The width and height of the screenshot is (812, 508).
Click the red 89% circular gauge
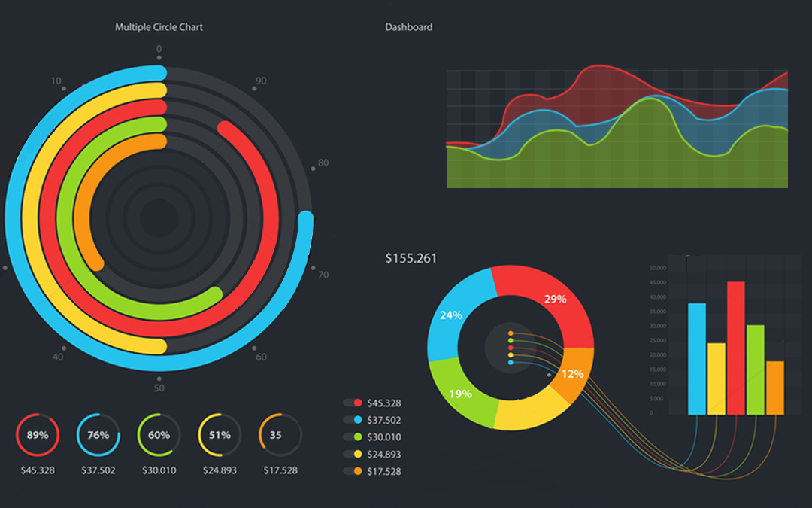click(x=37, y=435)
